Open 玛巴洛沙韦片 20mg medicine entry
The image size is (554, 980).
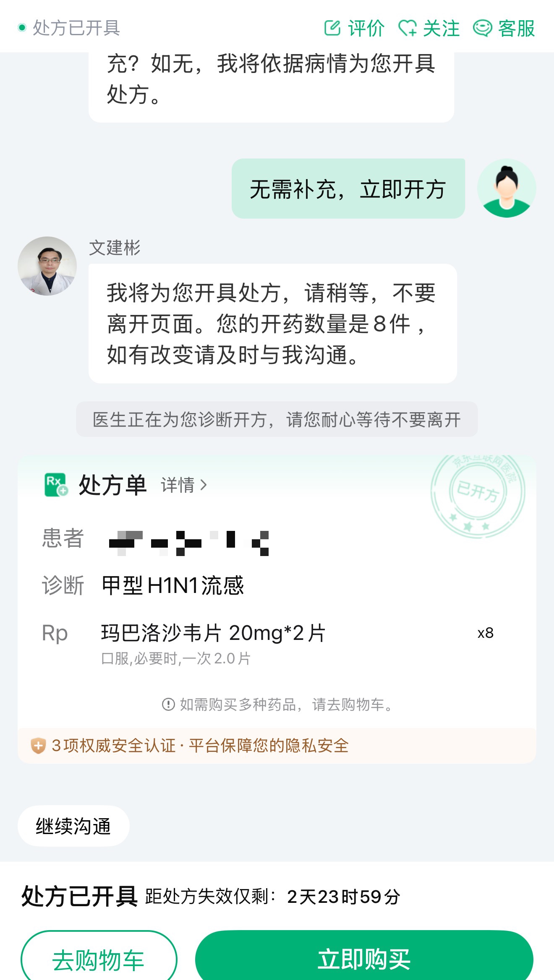click(213, 633)
